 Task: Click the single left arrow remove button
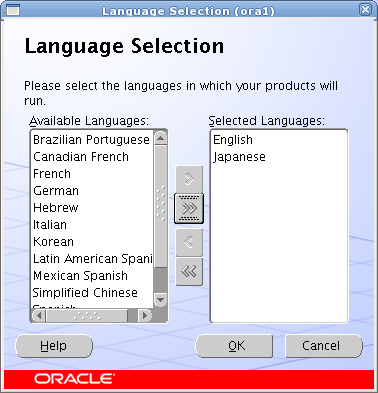click(x=189, y=242)
